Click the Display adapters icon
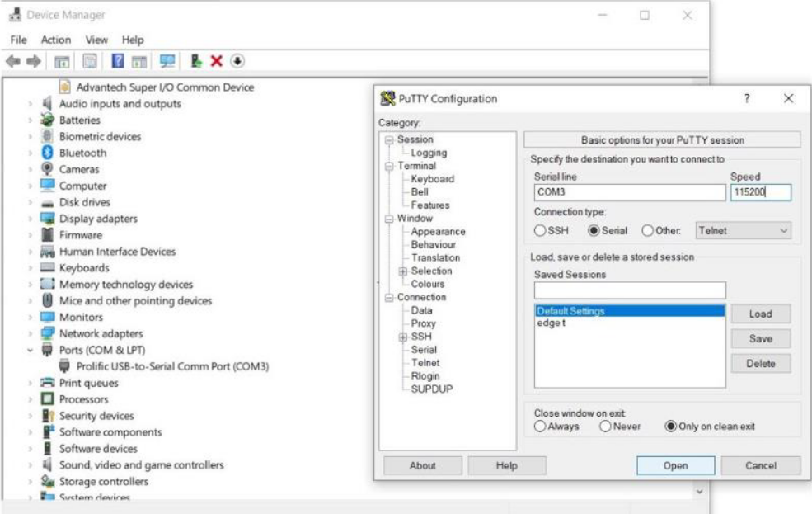This screenshot has height=514, width=812. coord(47,218)
